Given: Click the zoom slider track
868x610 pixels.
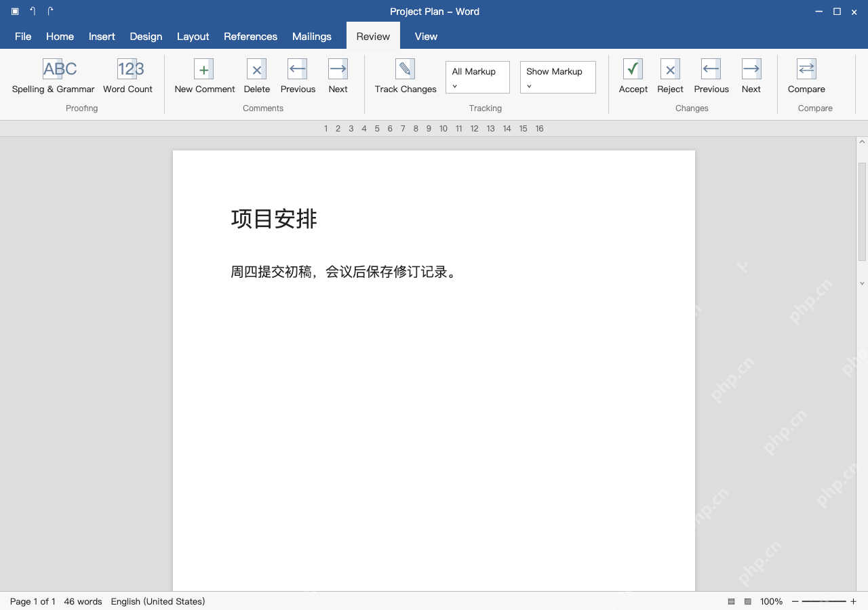Looking at the screenshot, I should coord(824,601).
